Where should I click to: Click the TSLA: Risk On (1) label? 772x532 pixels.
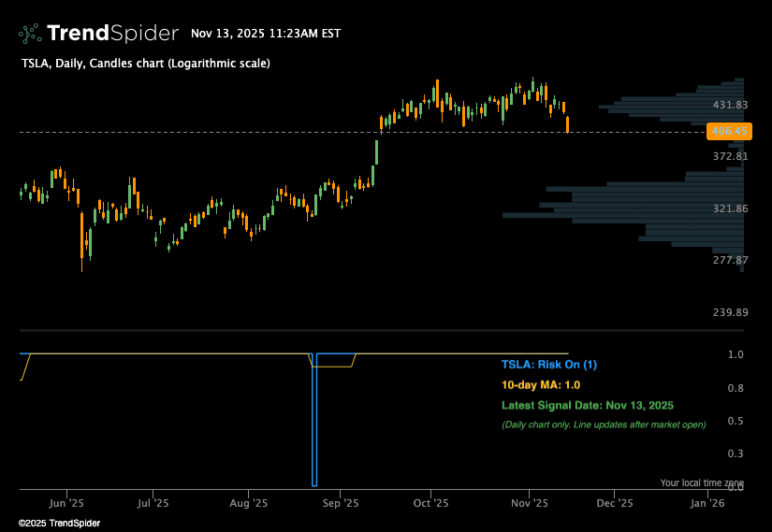pos(548,364)
